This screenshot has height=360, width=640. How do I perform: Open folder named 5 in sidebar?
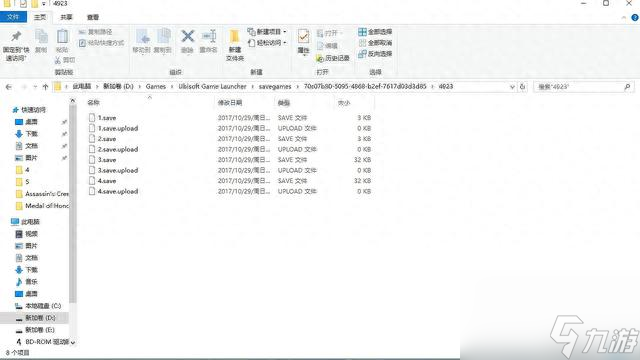click(x=27, y=182)
